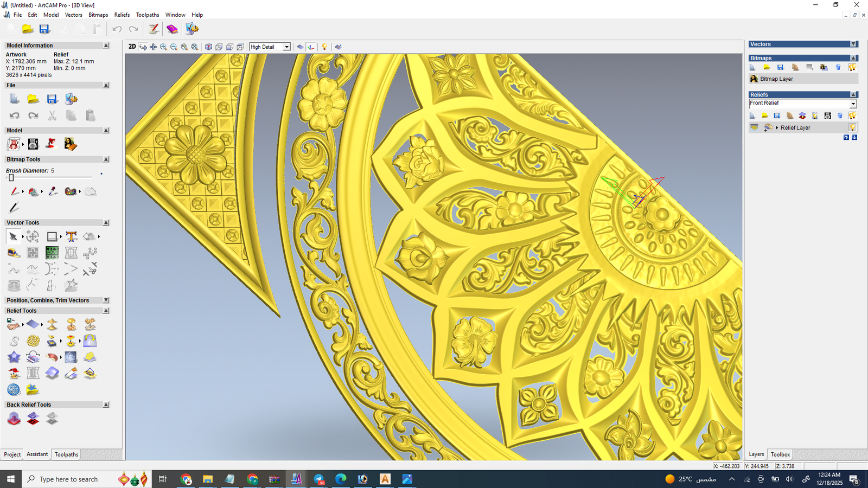Click the Windows taskbar search box
868x488 pixels.
[69, 479]
